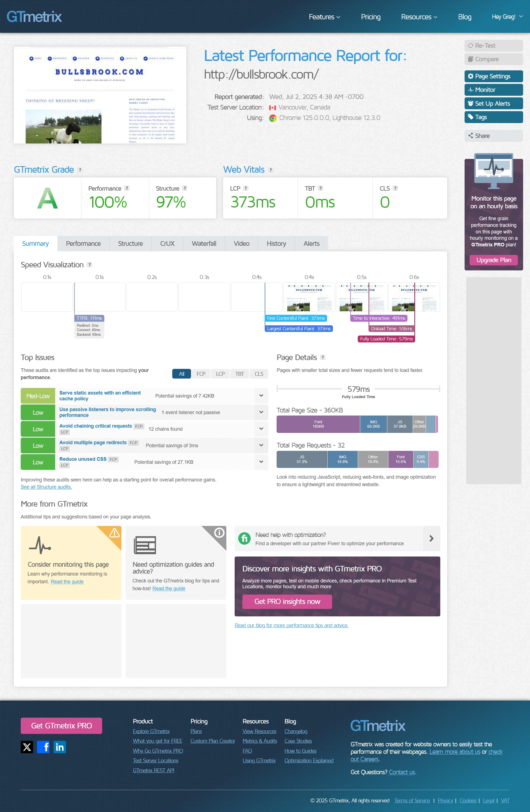Click Font segment in page size bar

(x=318, y=424)
